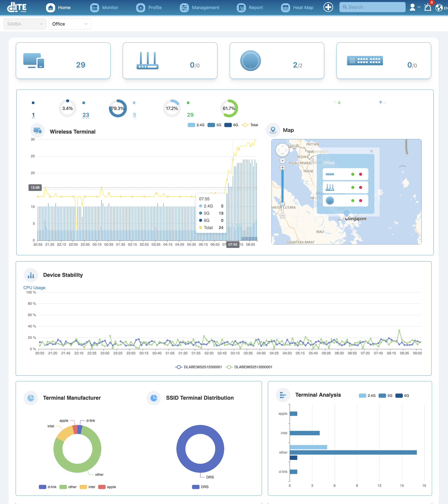Image resolution: width=448 pixels, height=504 pixels.
Task: Click the add (plus) icon in top bar
Action: pyautogui.click(x=328, y=7)
